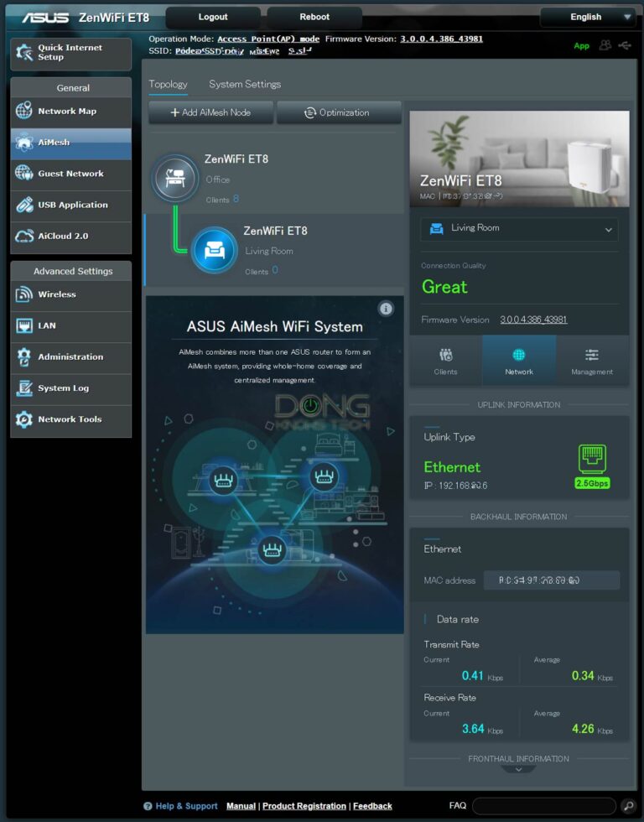
Task: Select the Living Room node sofa icon
Action: pyautogui.click(x=214, y=250)
